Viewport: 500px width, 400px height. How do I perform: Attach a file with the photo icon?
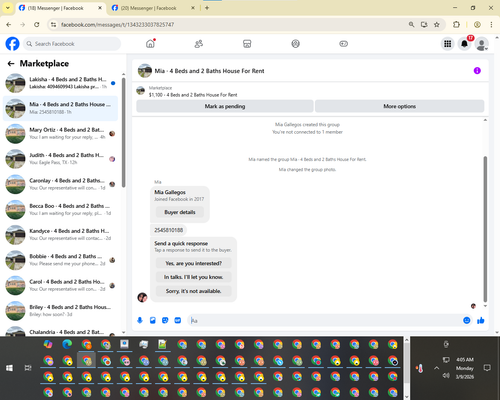(153, 320)
